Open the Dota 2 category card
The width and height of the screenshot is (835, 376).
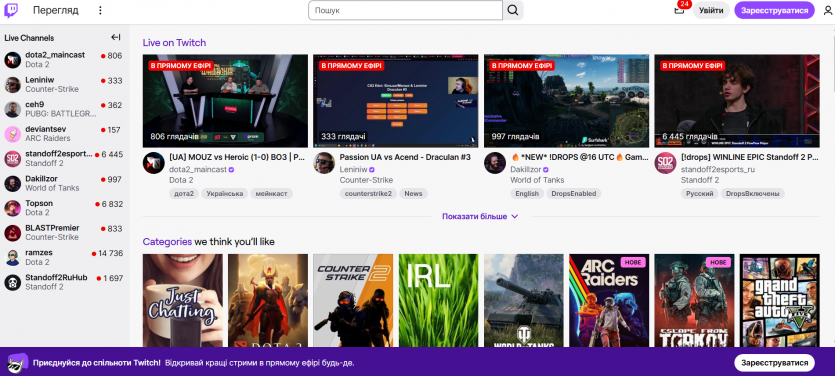pos(268,301)
